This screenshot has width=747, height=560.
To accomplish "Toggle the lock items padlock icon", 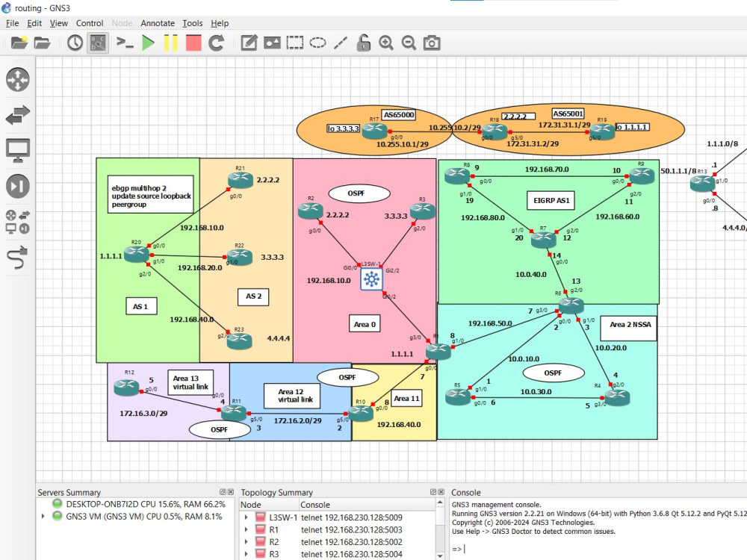I will click(364, 43).
